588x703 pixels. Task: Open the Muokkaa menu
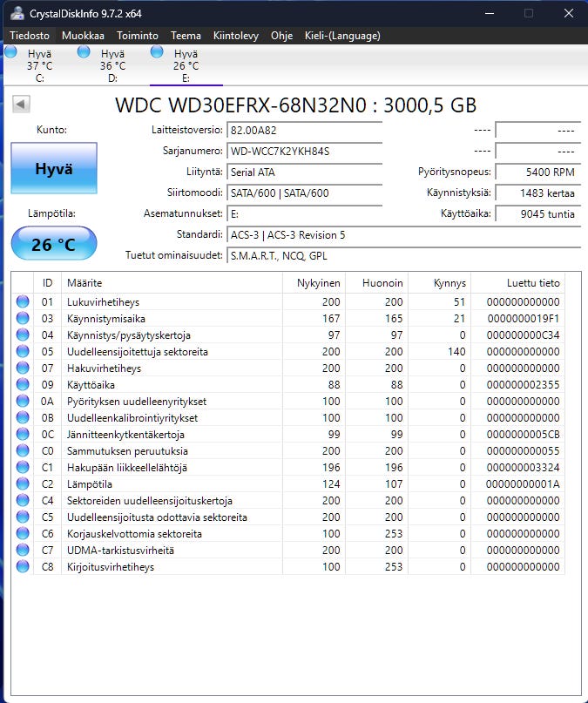pyautogui.click(x=83, y=36)
